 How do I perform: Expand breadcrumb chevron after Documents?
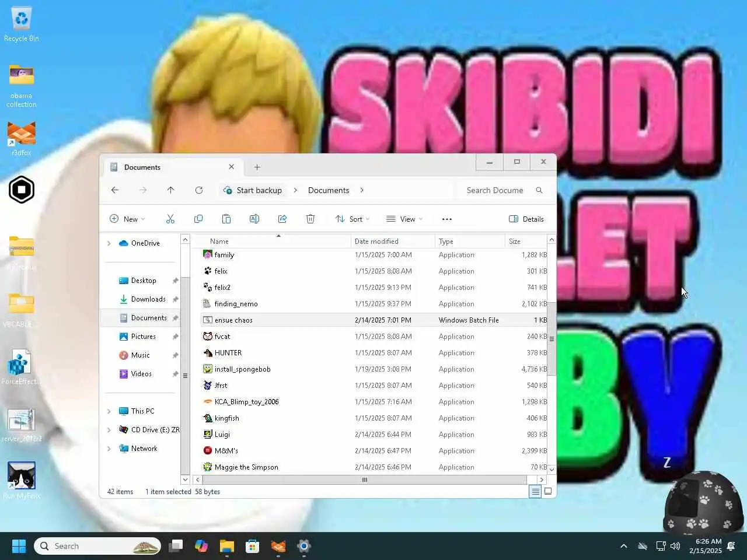362,190
